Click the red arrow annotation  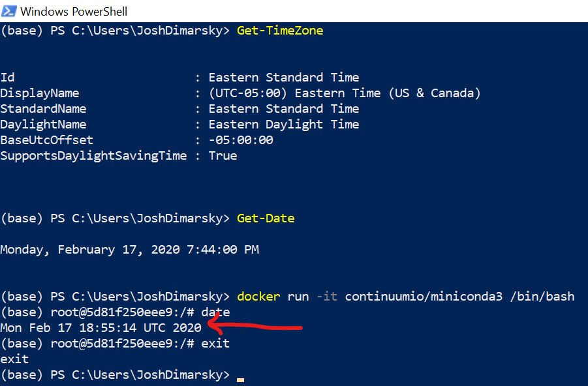click(255, 327)
